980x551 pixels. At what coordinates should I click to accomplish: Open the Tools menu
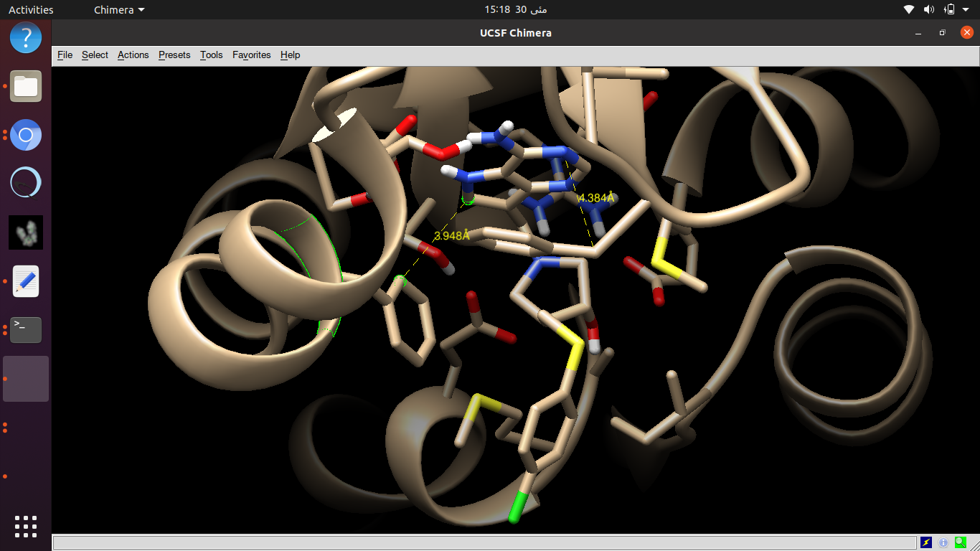pos(211,55)
